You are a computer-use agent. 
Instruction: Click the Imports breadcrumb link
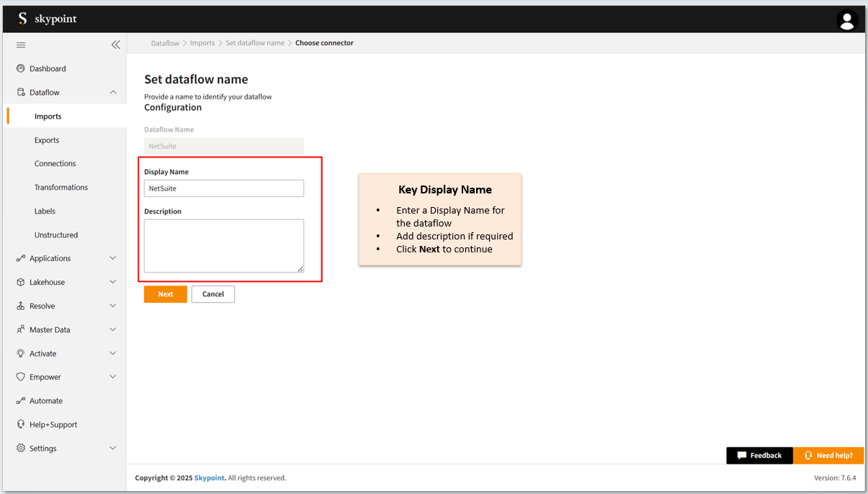tap(202, 43)
